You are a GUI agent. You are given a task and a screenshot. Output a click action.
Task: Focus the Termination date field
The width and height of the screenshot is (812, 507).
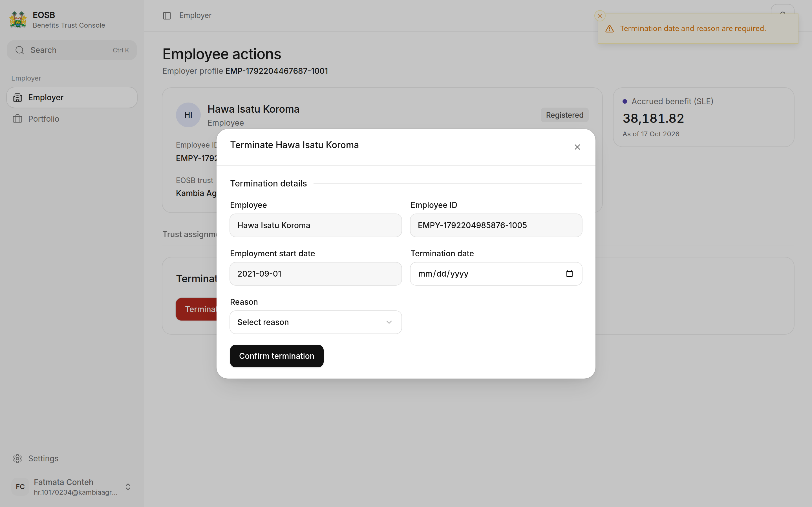coord(496,273)
